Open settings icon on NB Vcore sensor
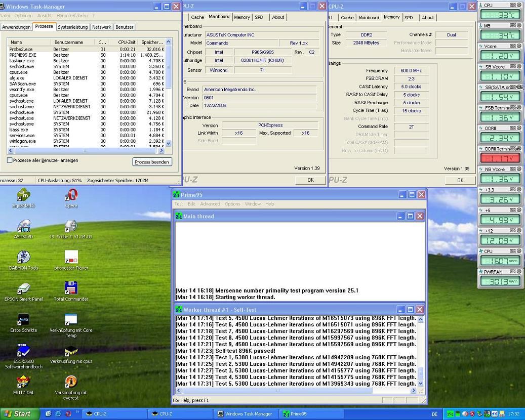The image size is (525, 420). tap(513, 169)
